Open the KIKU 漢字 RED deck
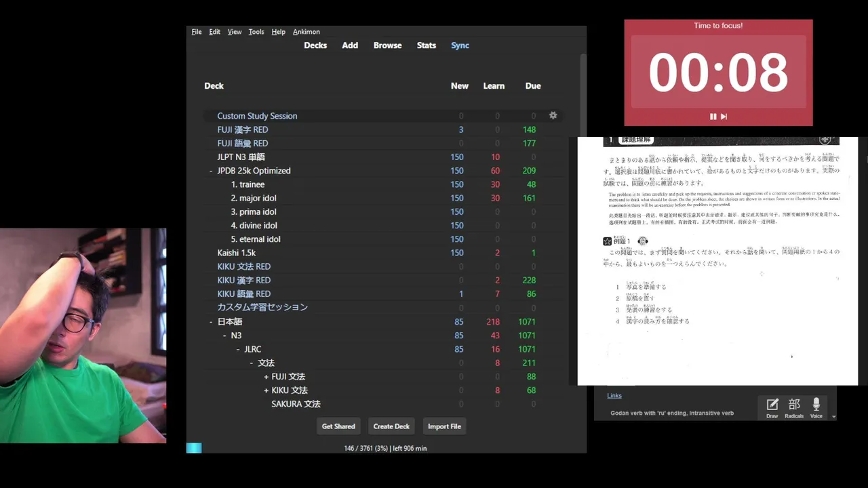This screenshot has width=868, height=488. point(244,280)
